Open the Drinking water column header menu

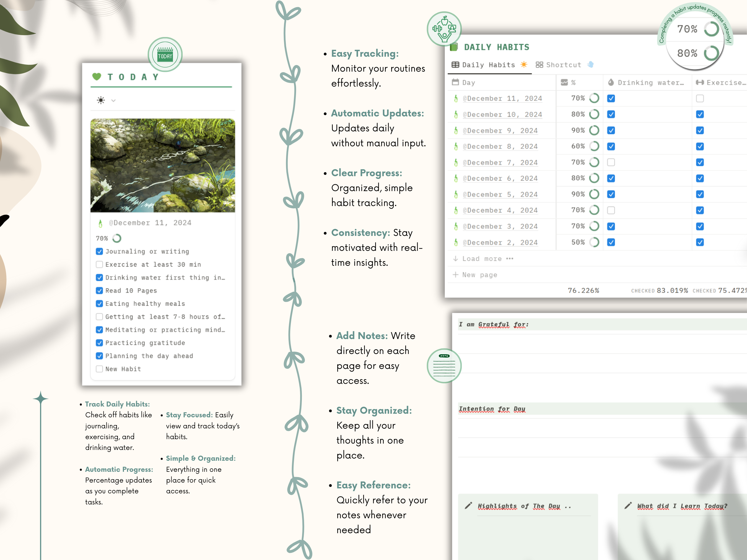click(647, 82)
